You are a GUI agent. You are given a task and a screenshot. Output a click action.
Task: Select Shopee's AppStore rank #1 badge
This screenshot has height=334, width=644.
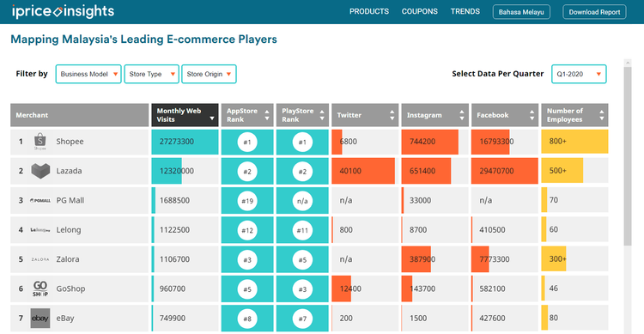(x=247, y=143)
